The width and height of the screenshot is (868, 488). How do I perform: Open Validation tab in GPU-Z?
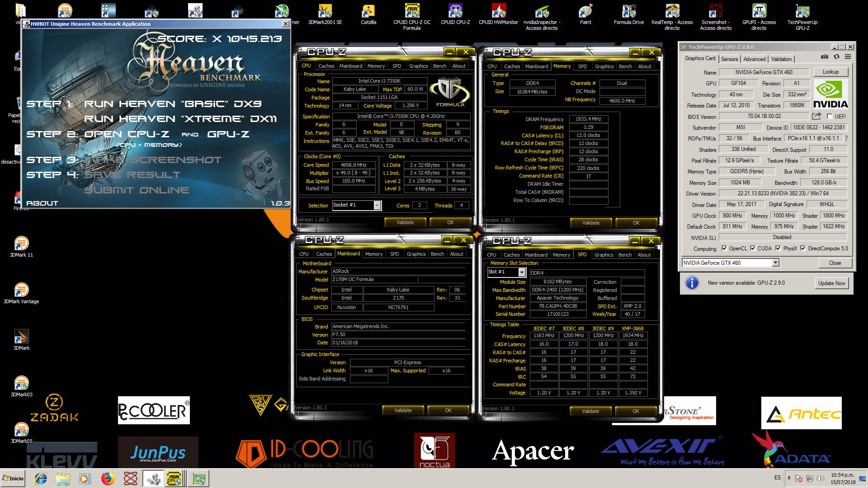coord(781,59)
